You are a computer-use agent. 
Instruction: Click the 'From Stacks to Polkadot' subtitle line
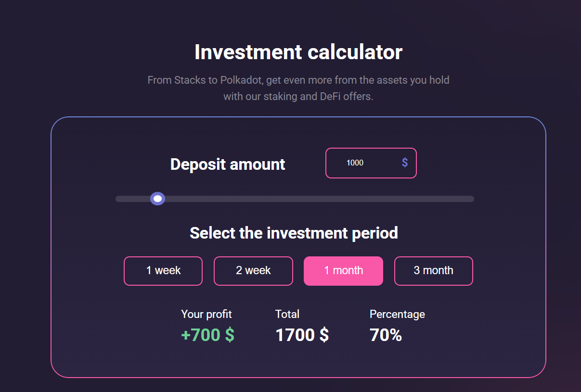[x=298, y=80]
